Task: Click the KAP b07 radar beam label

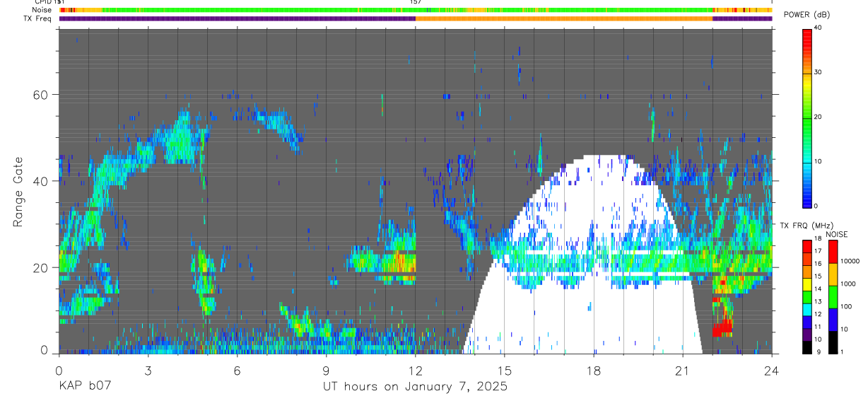Action: point(86,386)
